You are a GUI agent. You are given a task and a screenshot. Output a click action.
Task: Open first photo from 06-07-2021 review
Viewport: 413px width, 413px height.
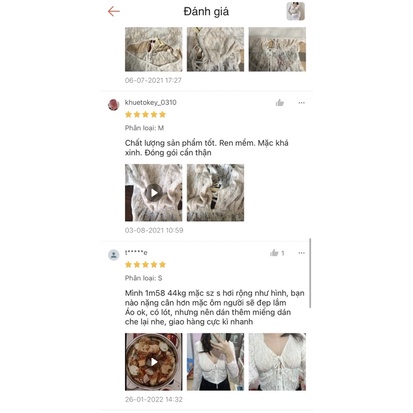(x=154, y=49)
